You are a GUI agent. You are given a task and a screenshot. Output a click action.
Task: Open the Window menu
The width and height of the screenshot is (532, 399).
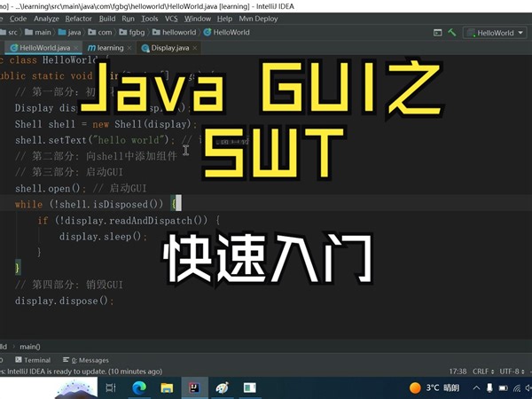(198, 19)
